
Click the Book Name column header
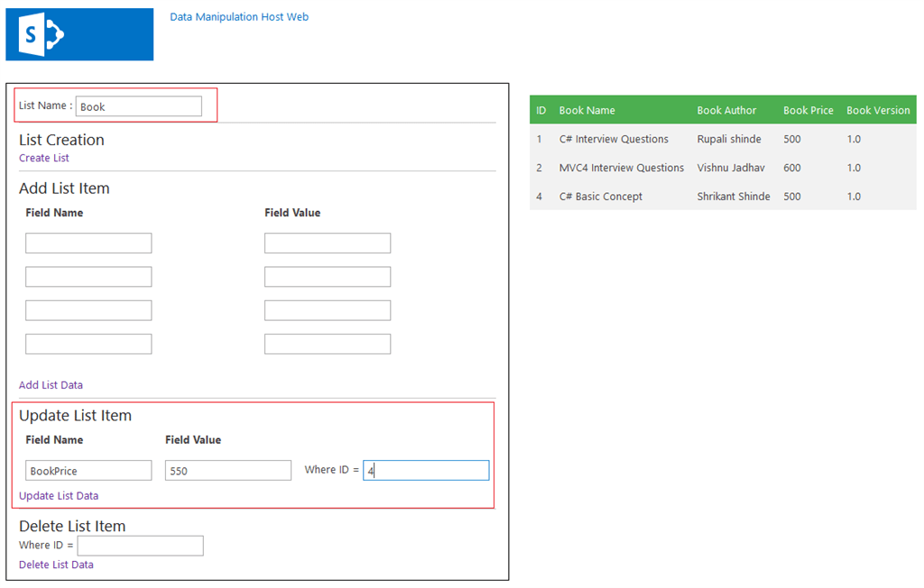pyautogui.click(x=587, y=110)
